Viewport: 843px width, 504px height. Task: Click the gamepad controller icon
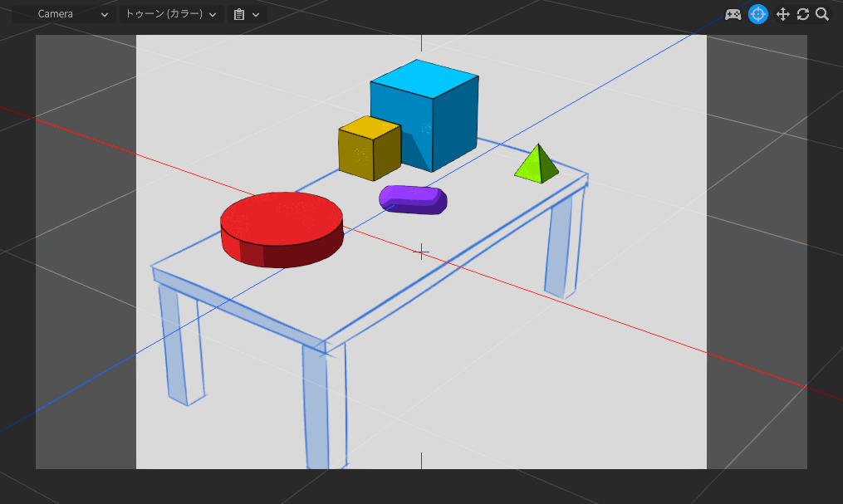[733, 14]
